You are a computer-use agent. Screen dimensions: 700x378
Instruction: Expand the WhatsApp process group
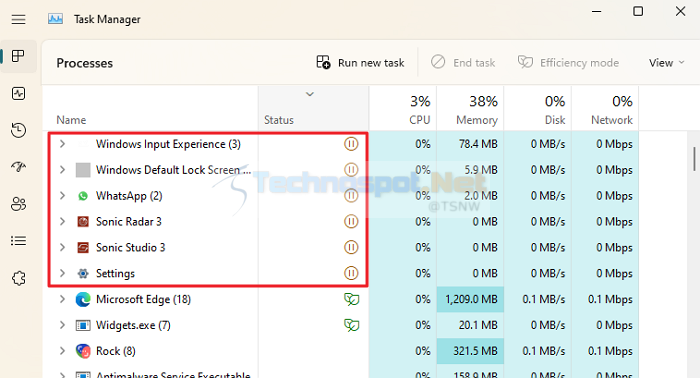[62, 196]
